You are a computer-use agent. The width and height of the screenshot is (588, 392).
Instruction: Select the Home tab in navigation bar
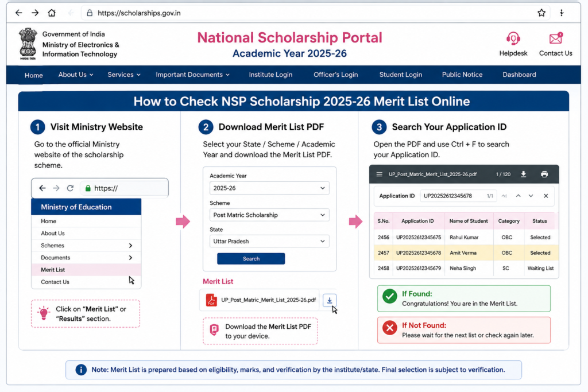(34, 75)
